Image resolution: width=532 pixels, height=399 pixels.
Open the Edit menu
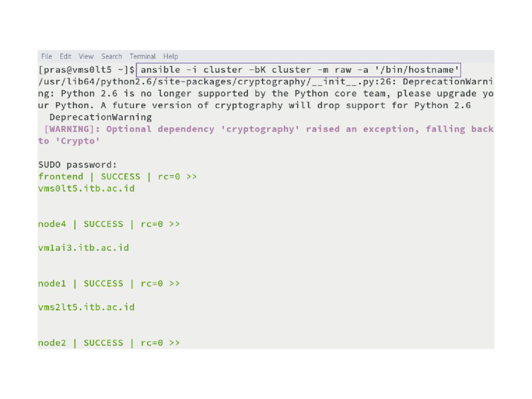tap(65, 56)
